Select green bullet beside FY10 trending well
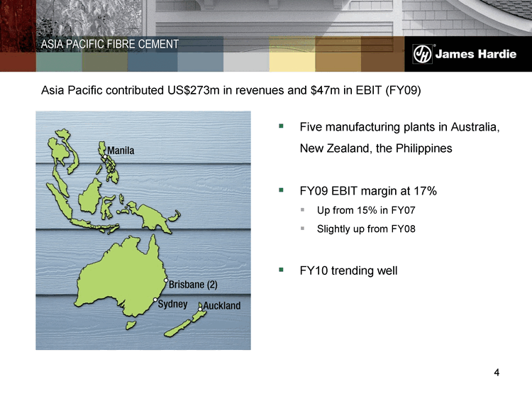The width and height of the screenshot is (532, 399). [282, 270]
